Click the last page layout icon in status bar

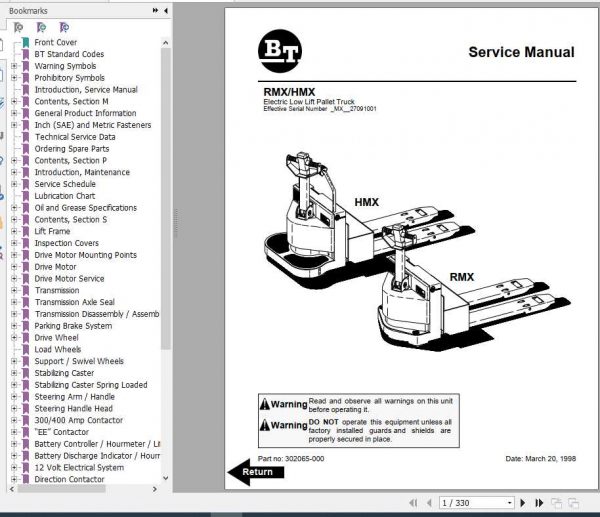(573, 503)
